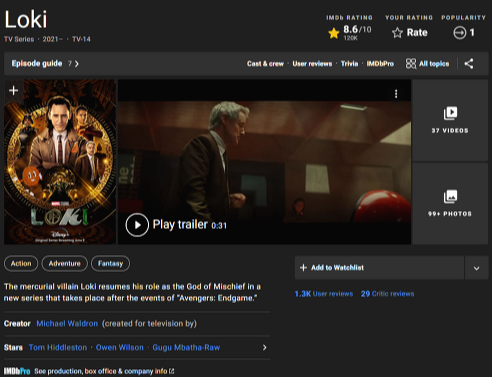
Task: Click the play trailer circle button
Action: 137,225
